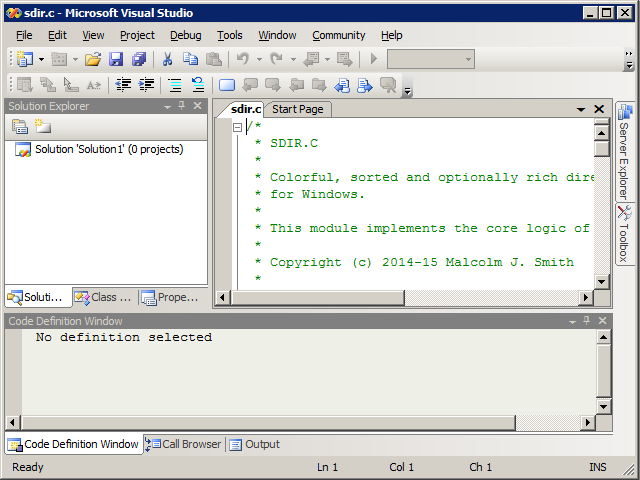Switch to the Output tab
The width and height of the screenshot is (640, 480).
255,444
